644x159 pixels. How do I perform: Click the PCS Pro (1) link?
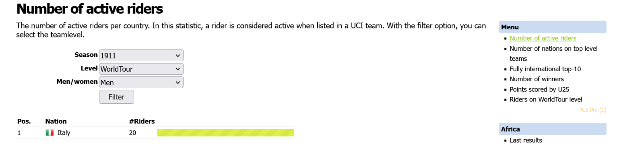[x=592, y=110]
